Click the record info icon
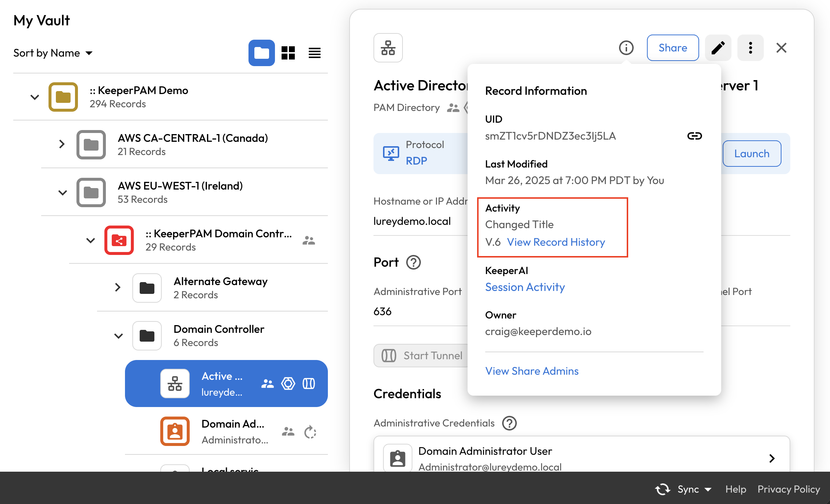Viewport: 830px width, 504px height. pos(626,48)
